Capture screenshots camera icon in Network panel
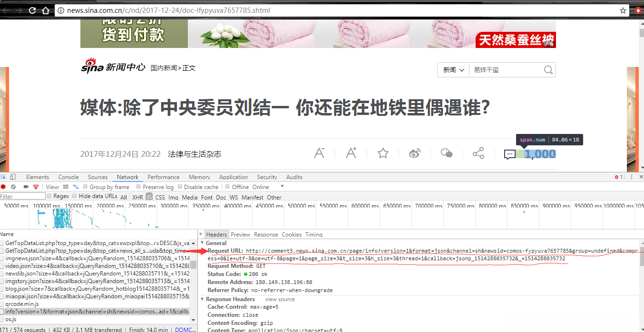Image resolution: width=644 pixels, height=332 pixels. coord(26,187)
